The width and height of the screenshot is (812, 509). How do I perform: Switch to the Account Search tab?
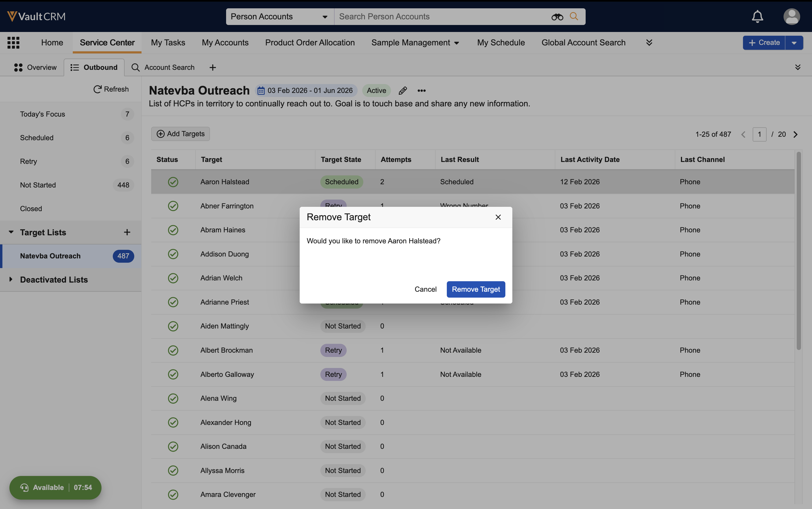click(x=163, y=67)
